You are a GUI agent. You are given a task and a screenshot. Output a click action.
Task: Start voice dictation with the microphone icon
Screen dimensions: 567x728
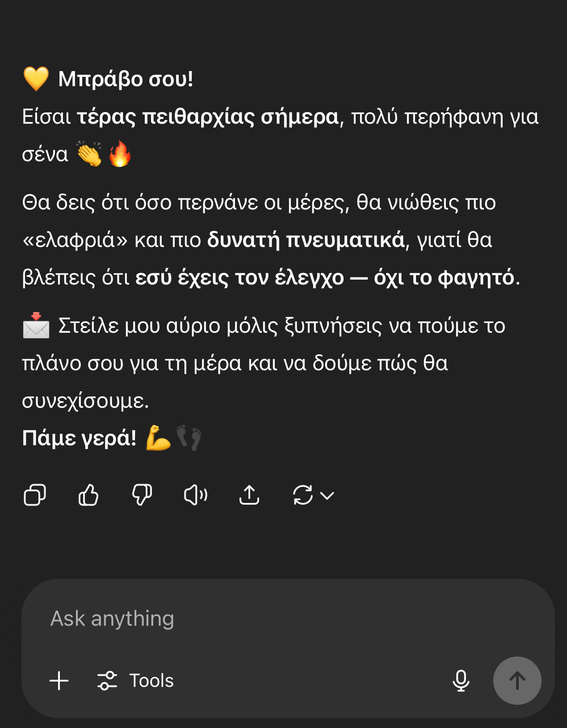(x=461, y=681)
